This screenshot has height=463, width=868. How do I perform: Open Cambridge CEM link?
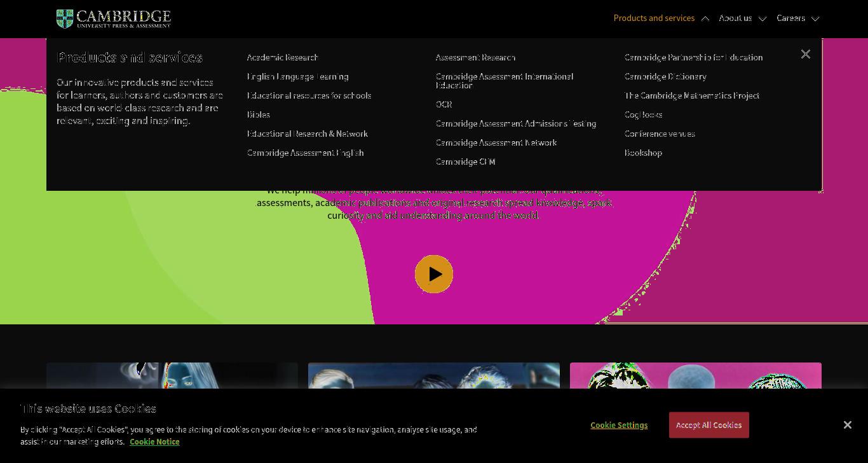(x=465, y=162)
